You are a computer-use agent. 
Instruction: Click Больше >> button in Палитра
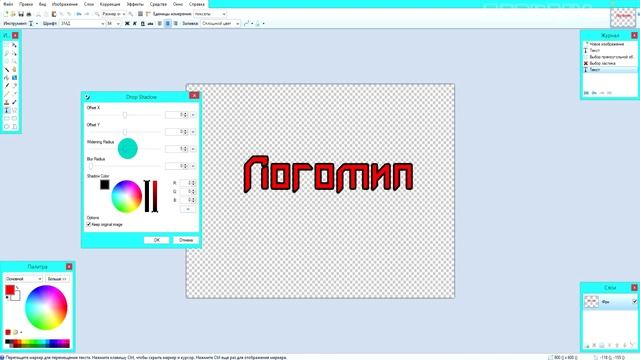57,279
